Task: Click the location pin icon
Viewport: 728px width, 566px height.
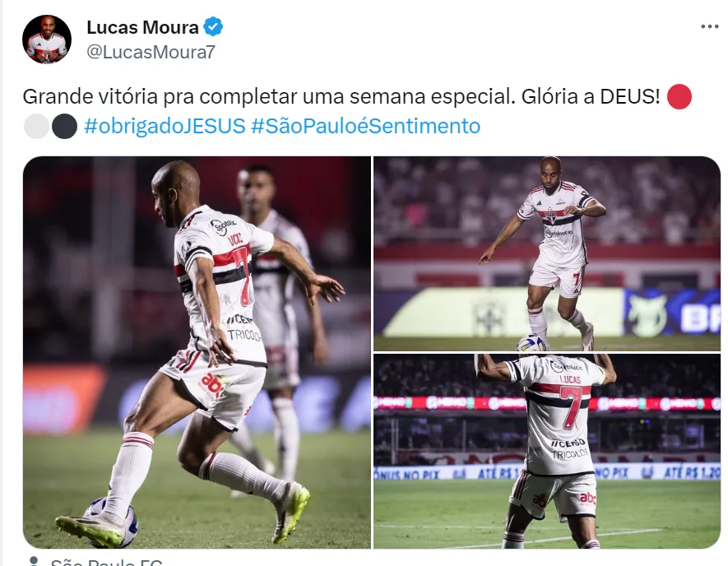Action: pyautogui.click(x=33, y=561)
